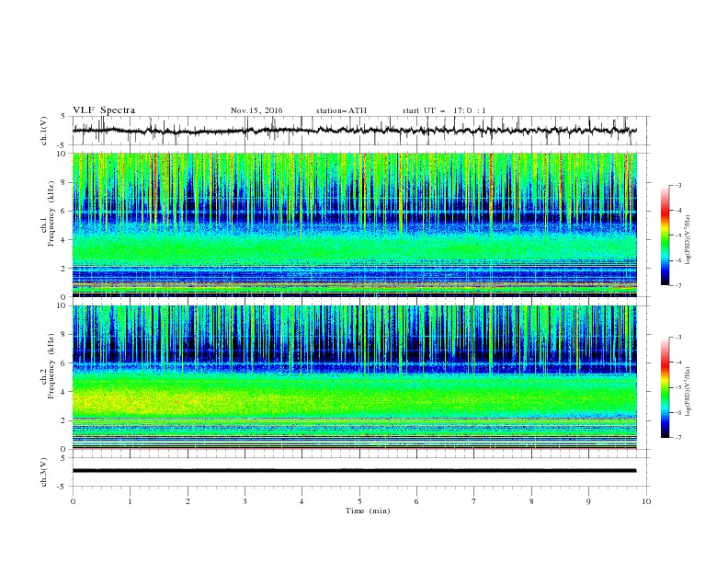Click the ch.2 spectrogram panel
The image size is (728, 563).
coord(354,377)
